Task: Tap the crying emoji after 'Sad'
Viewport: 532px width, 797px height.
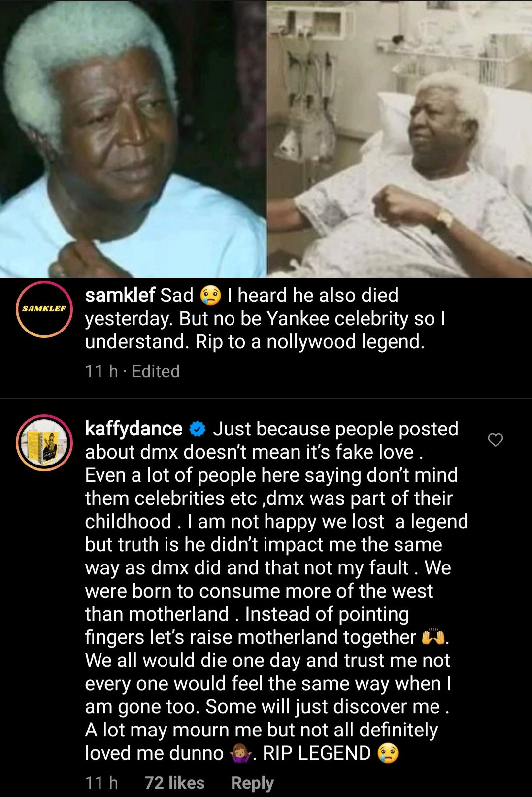Action: pos(210,296)
